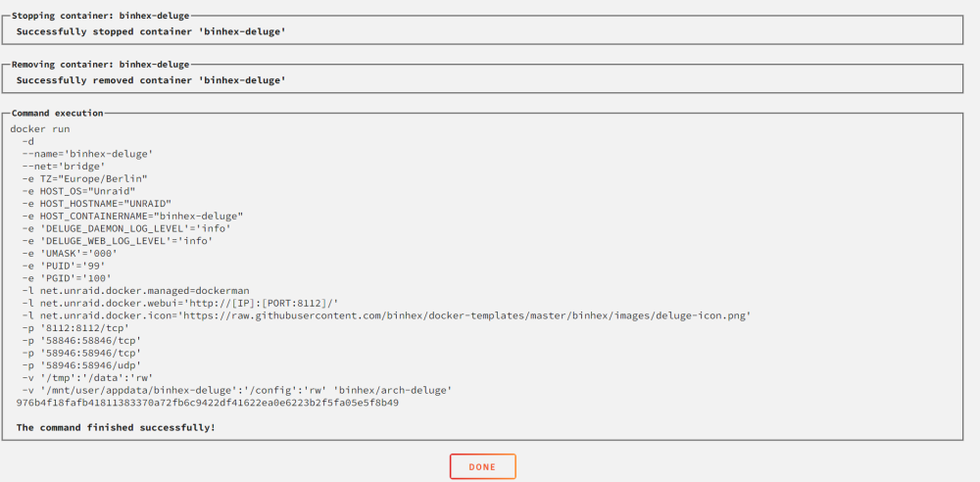
Task: Click the 'Stopping container: binhex-deluge' heading
Action: coord(101,15)
